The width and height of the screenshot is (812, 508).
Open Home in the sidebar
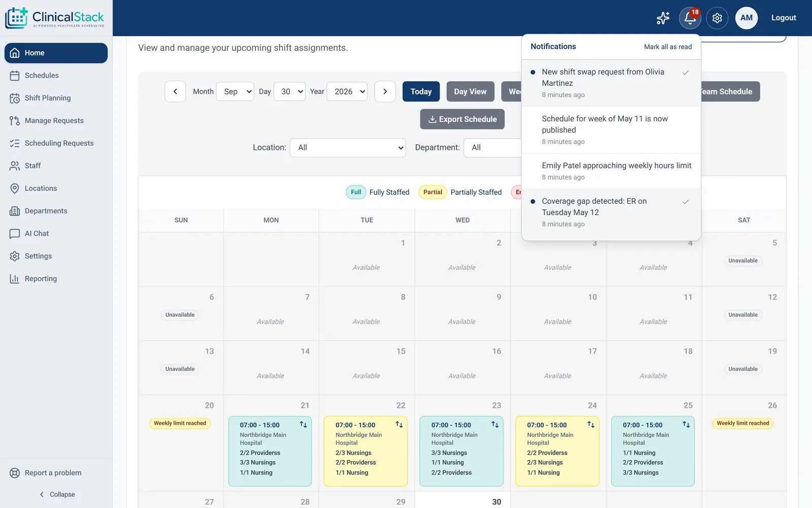[x=56, y=53]
